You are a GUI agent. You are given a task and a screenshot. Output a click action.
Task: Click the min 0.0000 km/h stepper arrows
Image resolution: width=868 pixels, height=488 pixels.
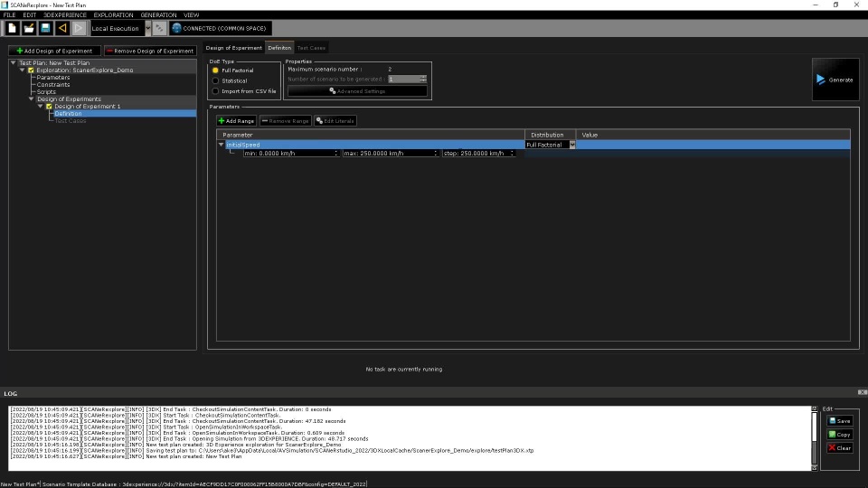(x=336, y=154)
